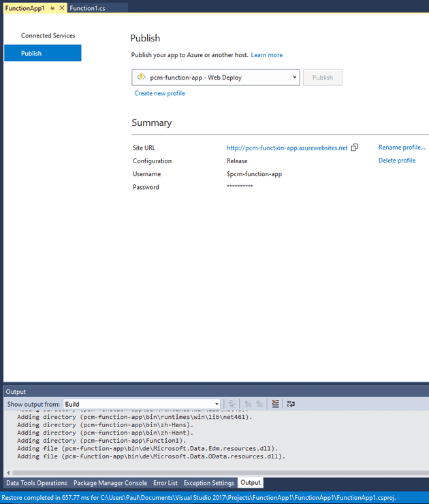The image size is (429, 504).
Task: Click the Output scrollbar left arrow
Action: pos(8,473)
